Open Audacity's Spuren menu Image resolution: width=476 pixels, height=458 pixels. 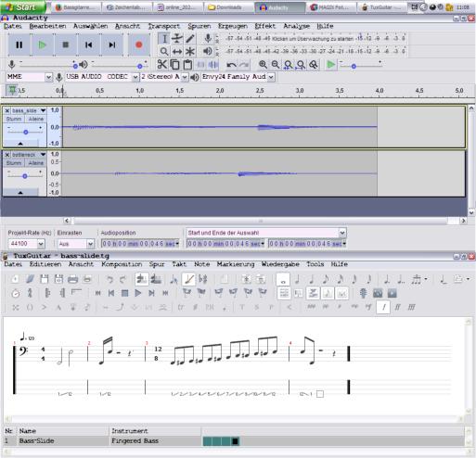point(199,26)
